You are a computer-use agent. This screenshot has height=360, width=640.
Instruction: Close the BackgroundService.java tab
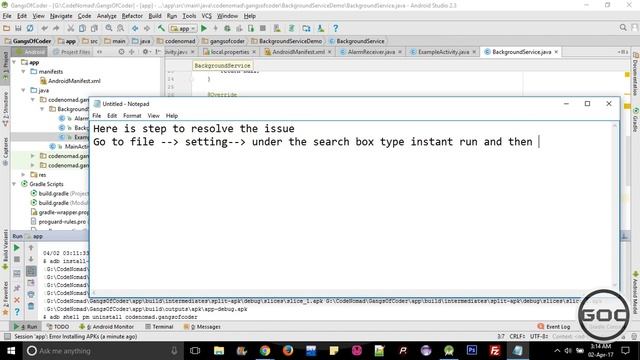click(x=556, y=52)
